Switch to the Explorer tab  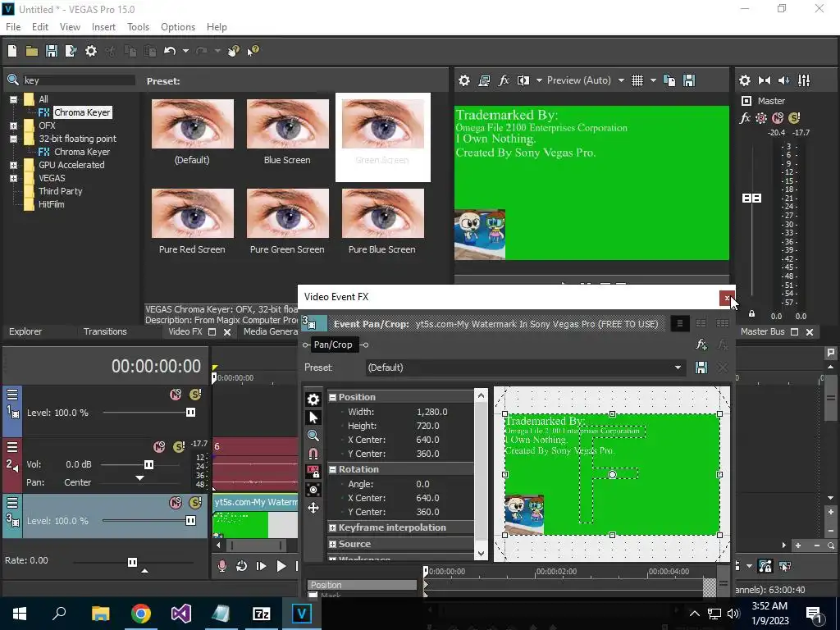(x=25, y=331)
